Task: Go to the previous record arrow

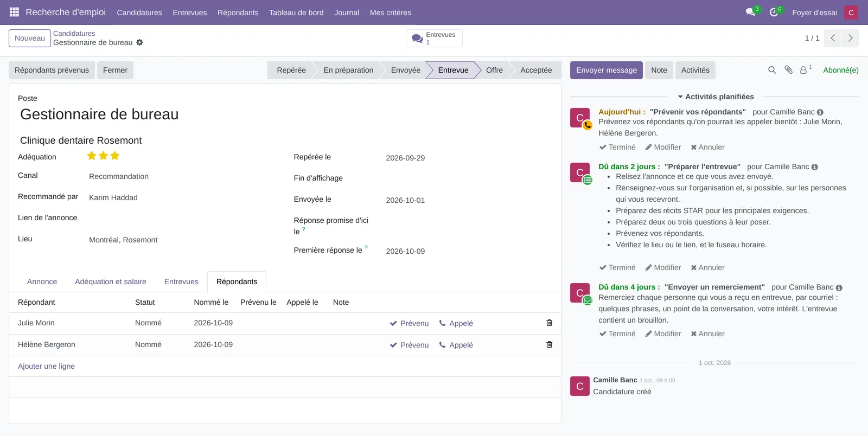Action: coord(833,38)
